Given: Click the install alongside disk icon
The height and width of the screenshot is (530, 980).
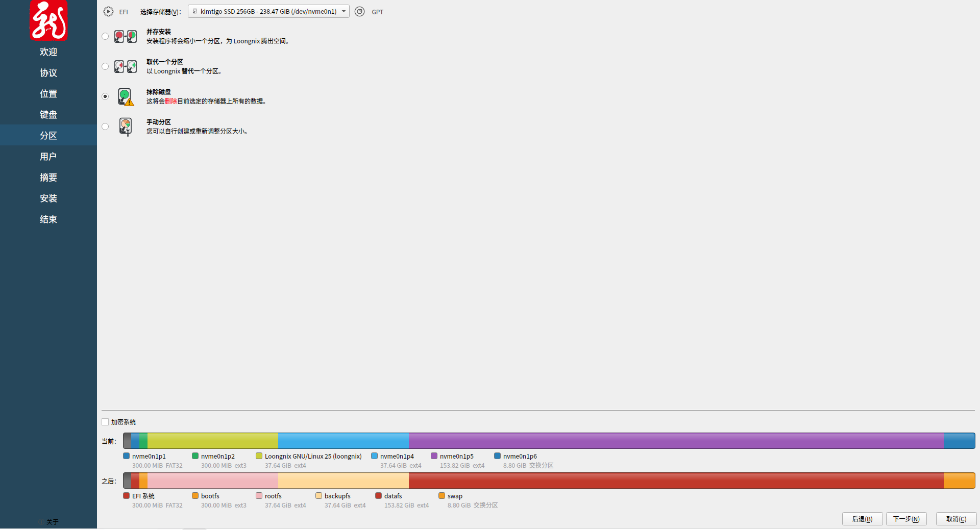Looking at the screenshot, I should point(126,37).
